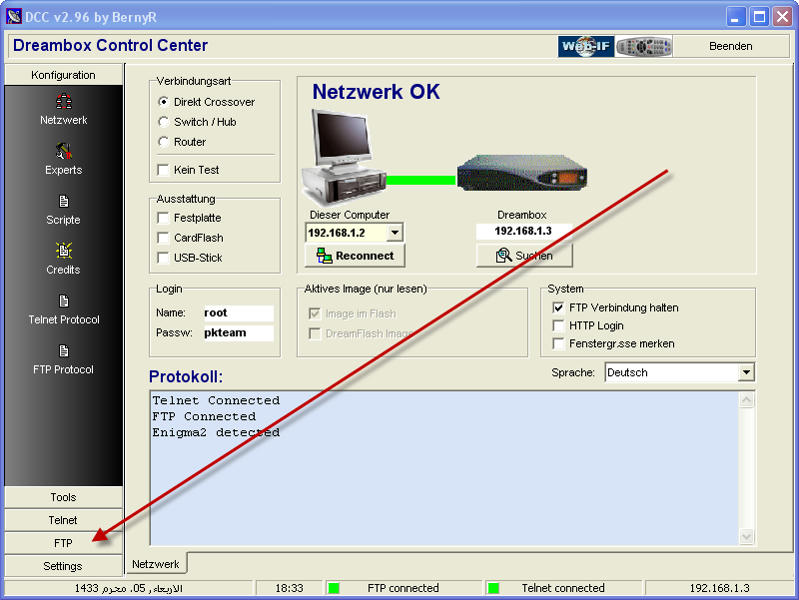This screenshot has height=600, width=799.
Task: Click the computer picture above Dieser Computer
Action: (344, 157)
